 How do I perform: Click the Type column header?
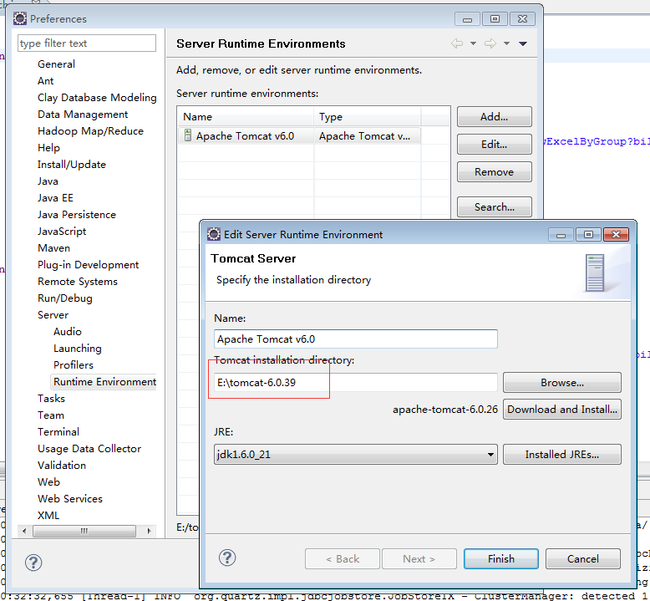368,117
